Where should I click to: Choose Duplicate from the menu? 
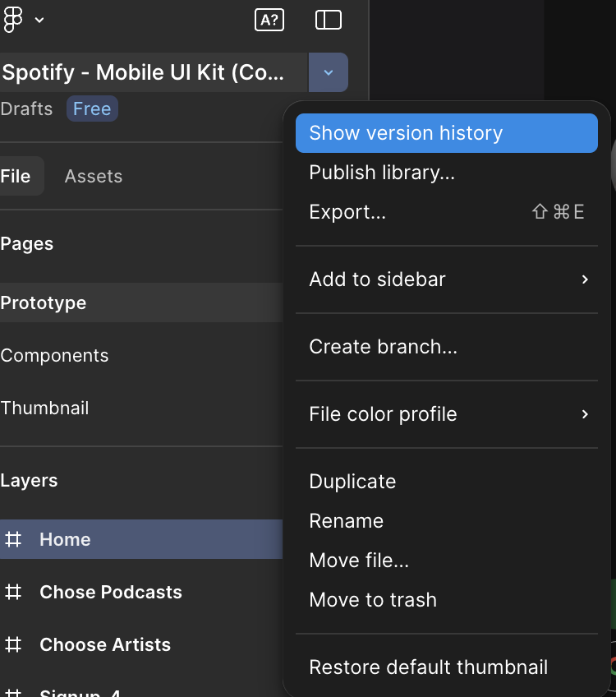pyautogui.click(x=447, y=482)
